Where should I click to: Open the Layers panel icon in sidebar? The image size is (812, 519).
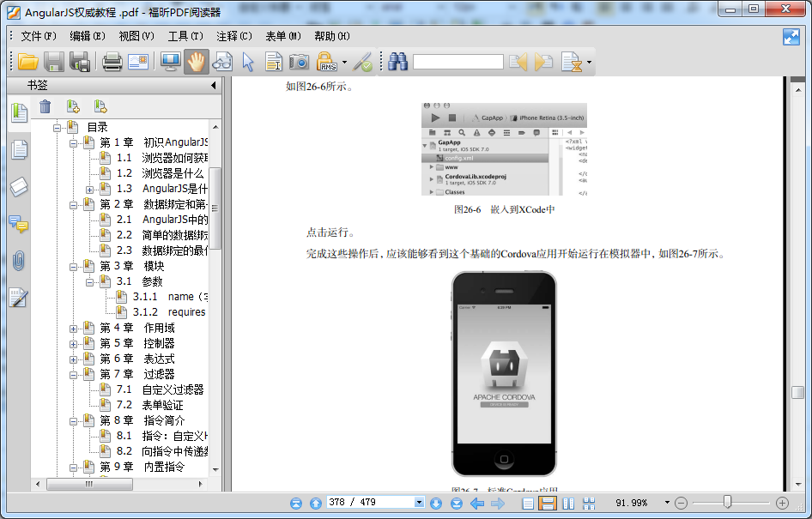[x=19, y=187]
